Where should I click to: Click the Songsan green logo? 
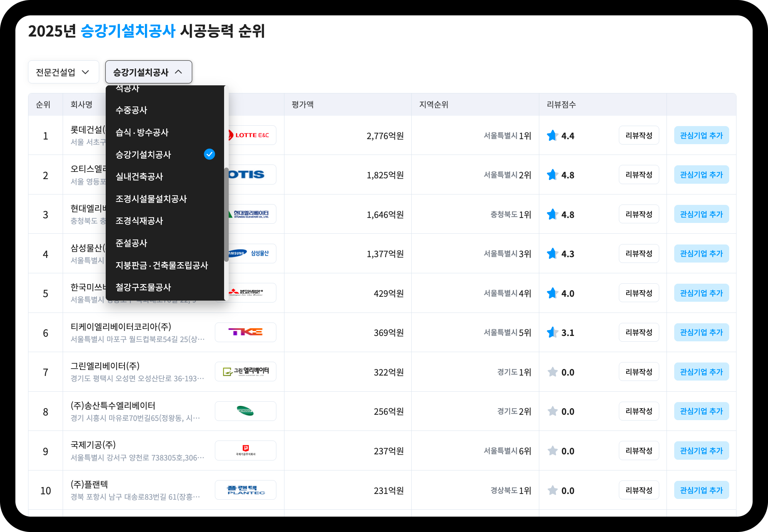tap(246, 411)
